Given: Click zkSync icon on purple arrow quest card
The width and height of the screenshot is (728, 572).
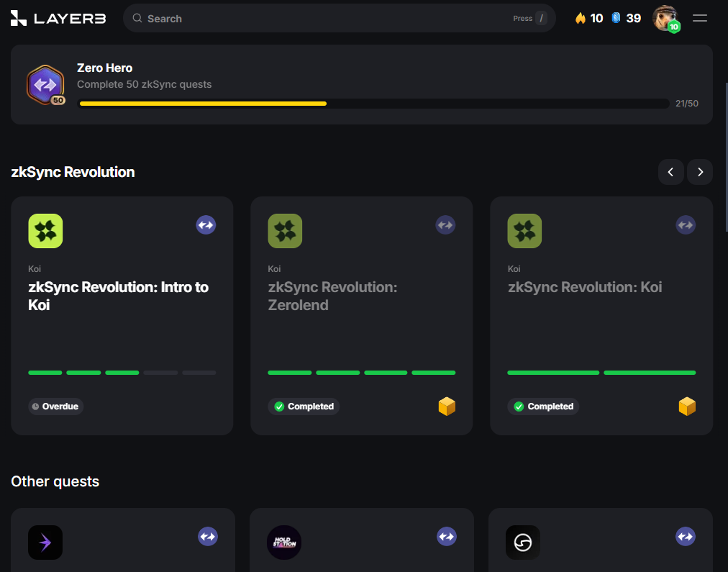Looking at the screenshot, I should (207, 537).
